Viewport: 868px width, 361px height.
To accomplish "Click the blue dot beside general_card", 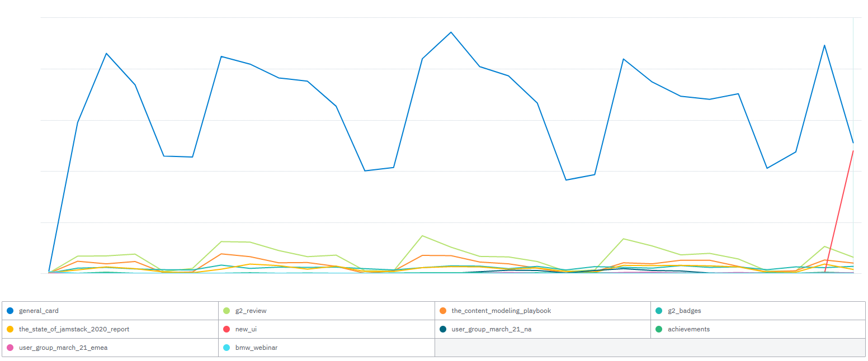I will point(10,311).
